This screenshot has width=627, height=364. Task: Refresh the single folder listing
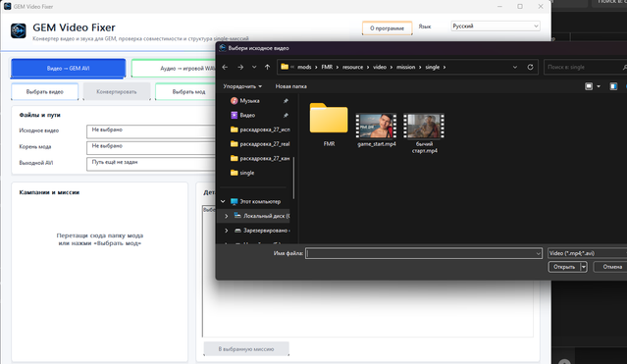530,67
